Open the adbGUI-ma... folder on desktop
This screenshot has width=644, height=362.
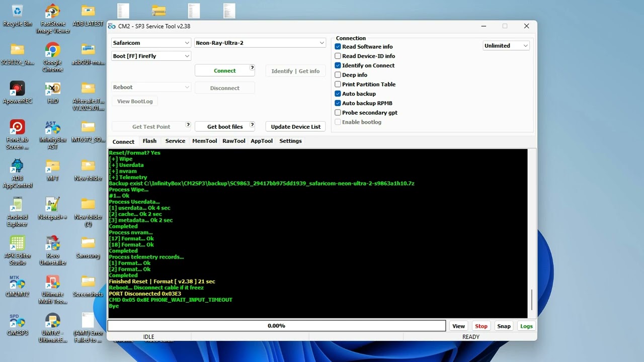click(88, 54)
